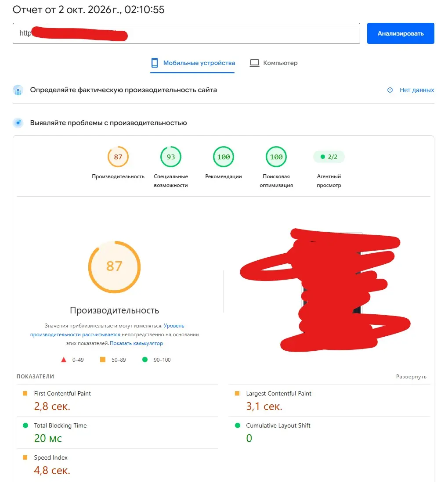Click the 20 мс value
Viewport: 448px width, 482px height.
(48, 439)
